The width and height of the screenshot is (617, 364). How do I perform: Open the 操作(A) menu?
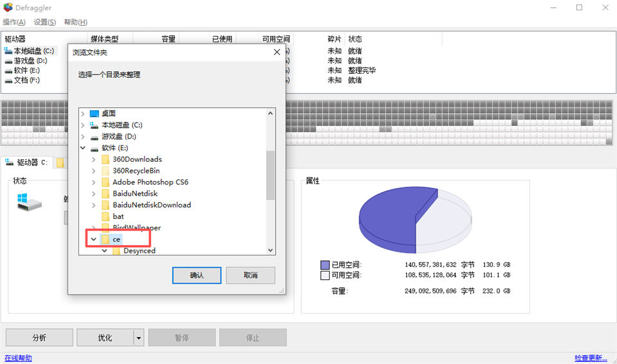click(14, 22)
